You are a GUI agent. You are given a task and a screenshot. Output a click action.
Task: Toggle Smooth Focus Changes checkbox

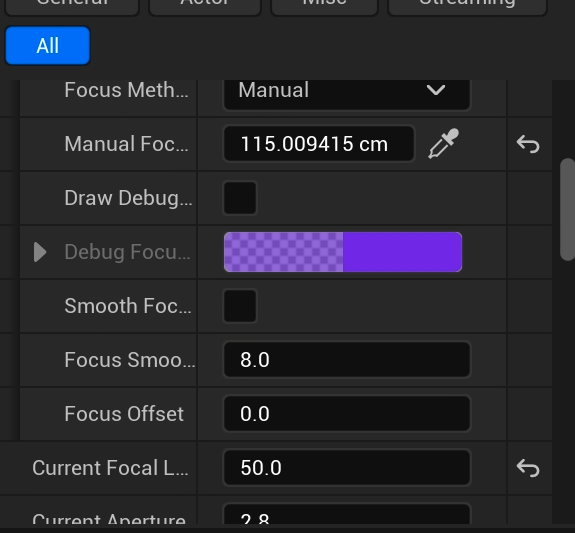click(240, 306)
